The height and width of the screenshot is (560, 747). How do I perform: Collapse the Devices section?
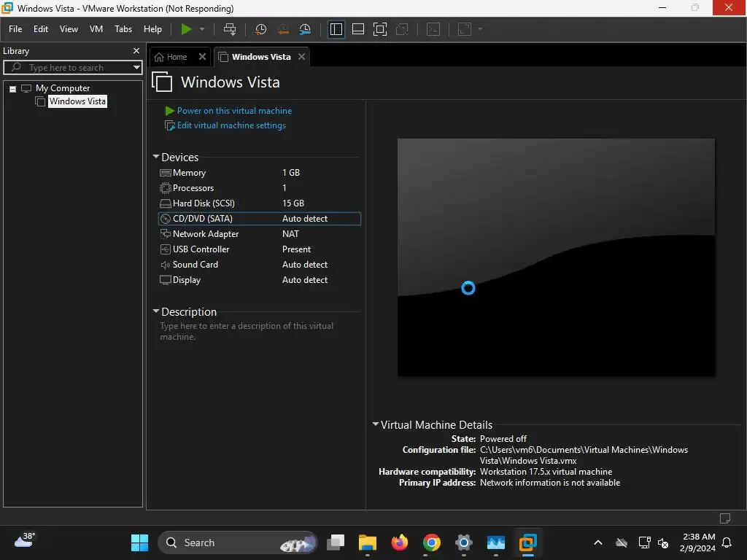pyautogui.click(x=156, y=157)
